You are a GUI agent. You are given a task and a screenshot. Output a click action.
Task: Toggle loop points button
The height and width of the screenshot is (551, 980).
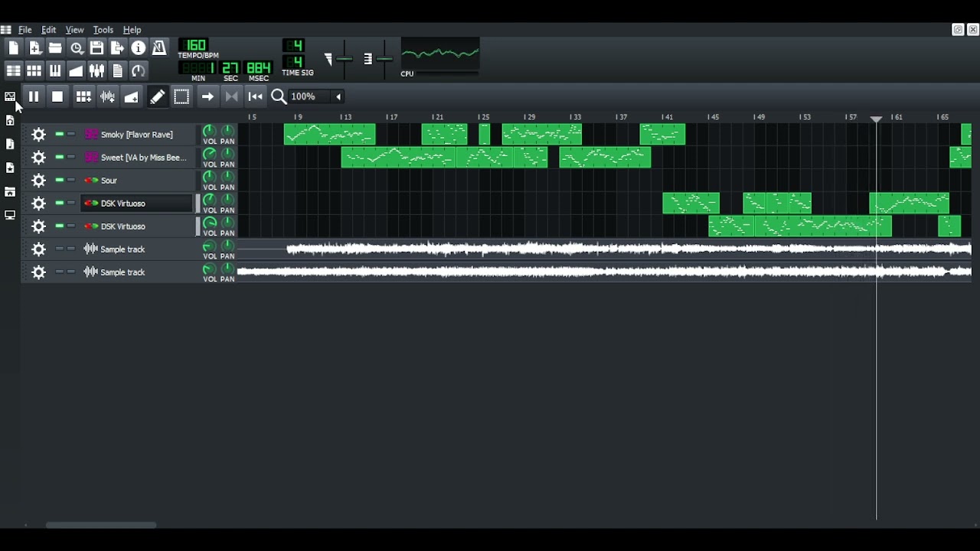pos(231,96)
